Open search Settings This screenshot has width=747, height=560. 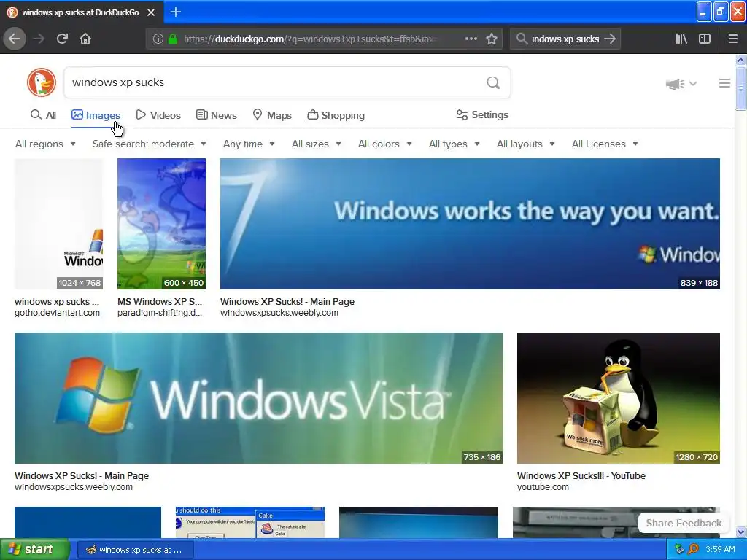click(482, 114)
